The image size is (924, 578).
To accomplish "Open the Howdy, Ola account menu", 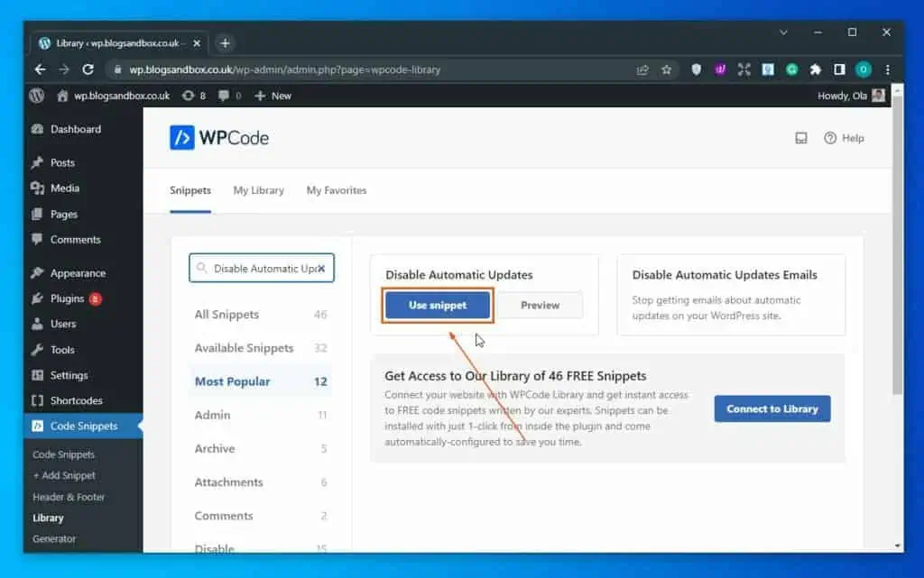I will [x=846, y=96].
